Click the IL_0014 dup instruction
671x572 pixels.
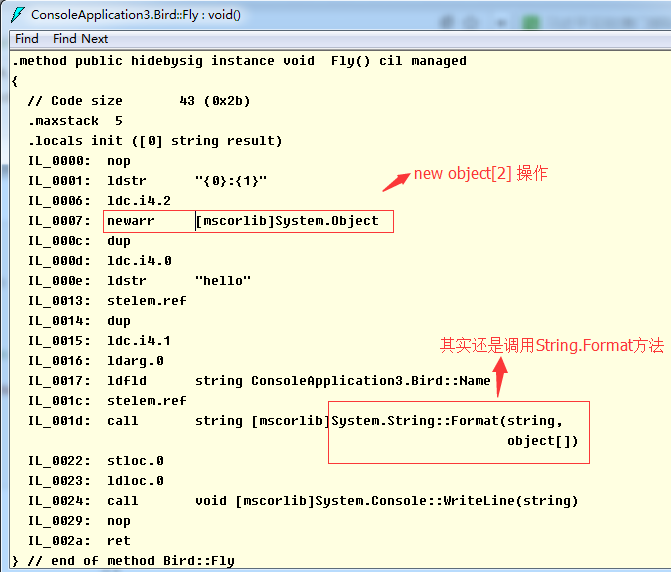coord(79,321)
